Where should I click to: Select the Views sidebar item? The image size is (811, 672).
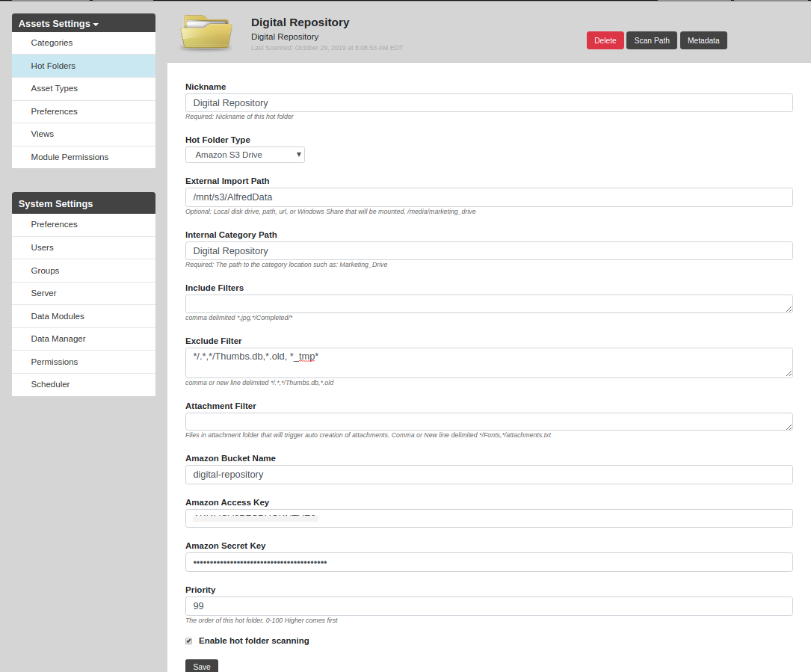click(x=43, y=134)
